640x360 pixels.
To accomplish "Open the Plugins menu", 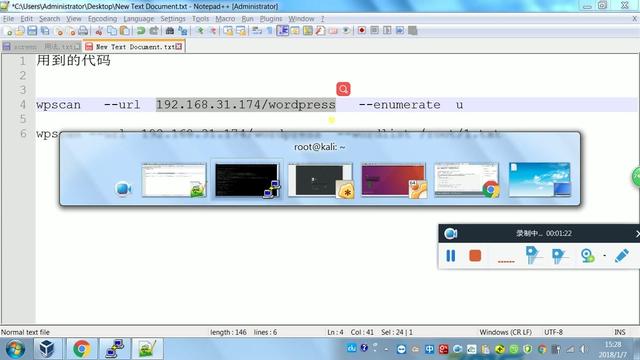I will (271, 19).
